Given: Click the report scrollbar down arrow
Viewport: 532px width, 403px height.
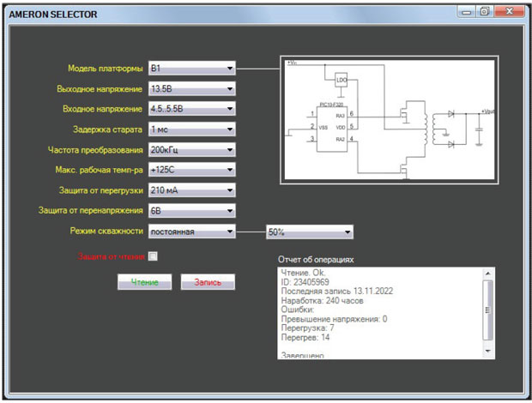Looking at the screenshot, I should point(488,351).
